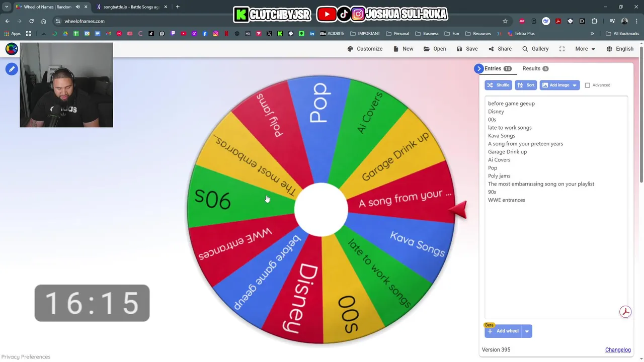Open Gallery menu item

pos(535,49)
